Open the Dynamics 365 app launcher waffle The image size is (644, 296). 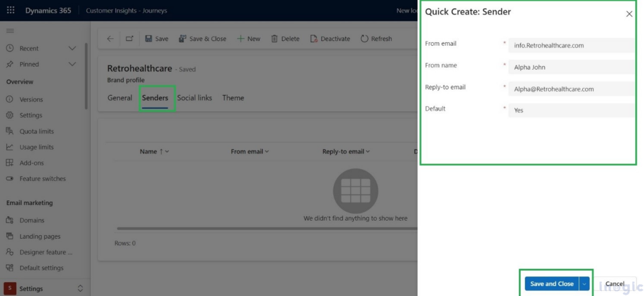(11, 11)
